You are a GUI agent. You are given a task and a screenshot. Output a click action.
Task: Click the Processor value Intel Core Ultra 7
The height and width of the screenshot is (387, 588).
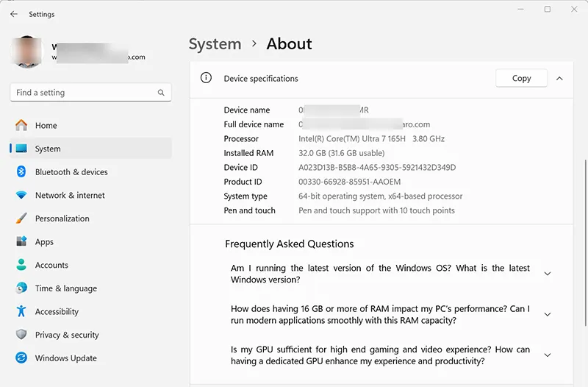coord(371,139)
